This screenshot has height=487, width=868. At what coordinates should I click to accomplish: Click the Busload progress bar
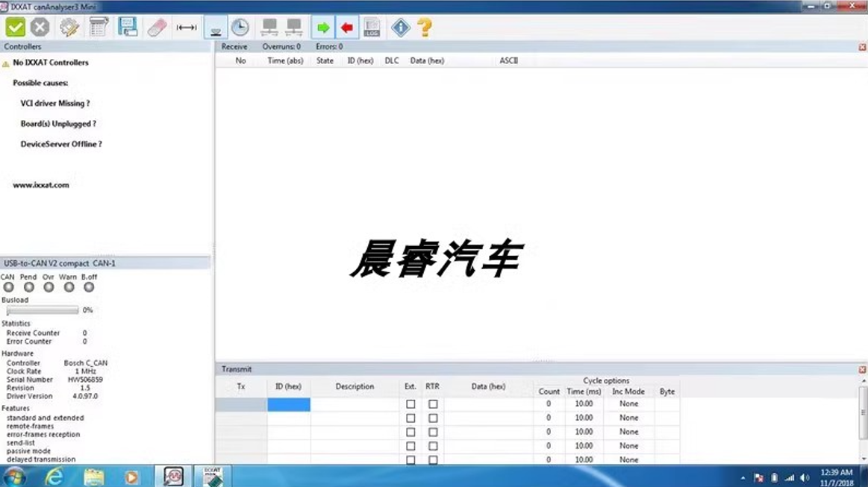(x=43, y=310)
